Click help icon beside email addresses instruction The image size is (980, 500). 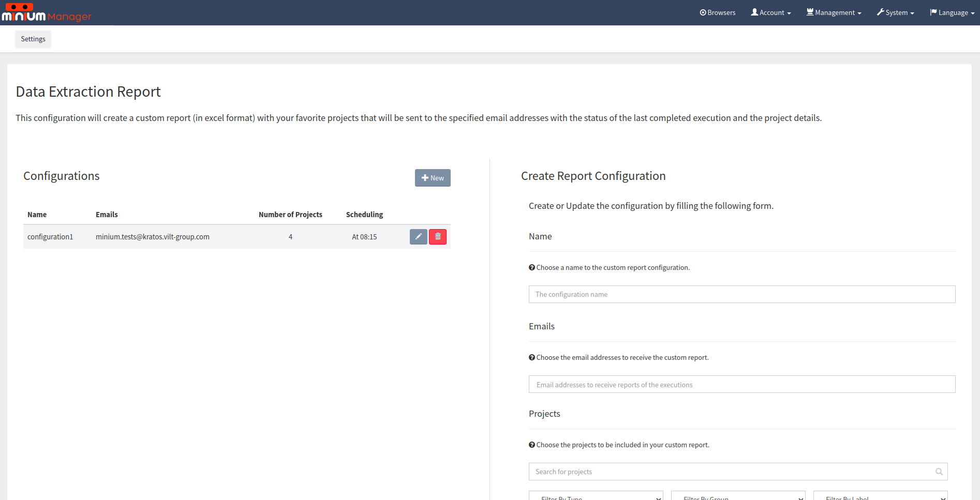click(x=531, y=357)
